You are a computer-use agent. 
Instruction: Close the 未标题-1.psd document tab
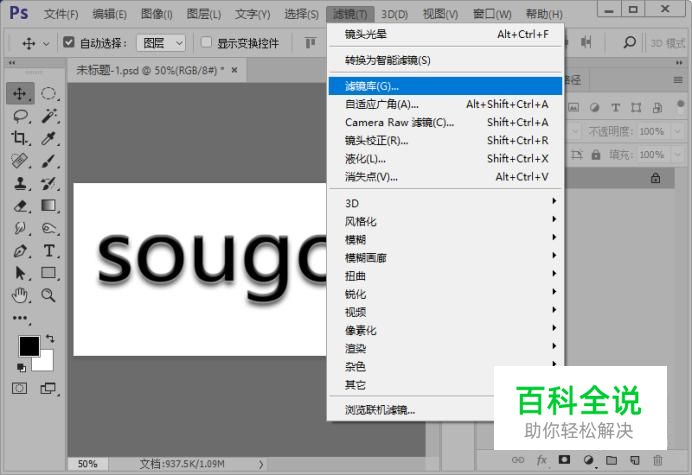234,70
